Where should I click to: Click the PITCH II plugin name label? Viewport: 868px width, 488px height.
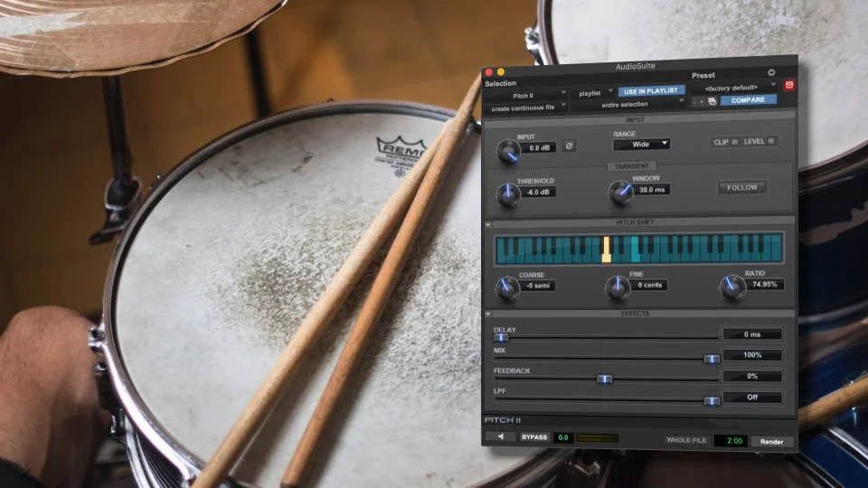point(502,420)
